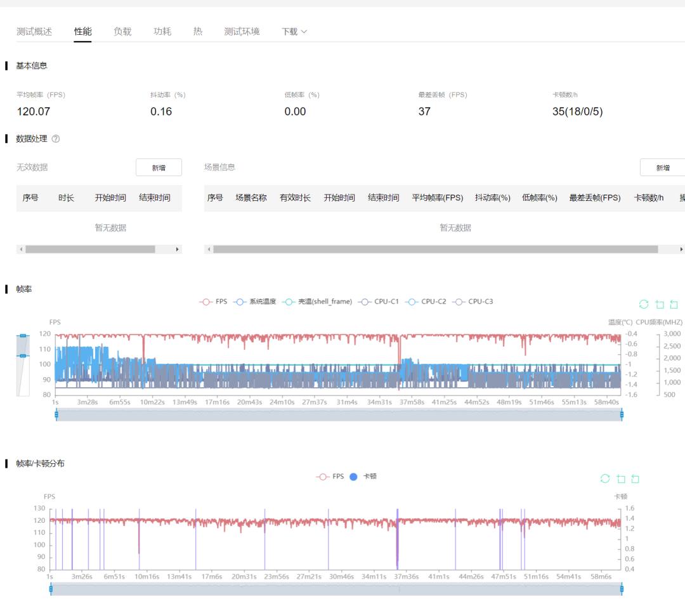This screenshot has width=685, height=616.
Task: Toggle the CPU-C1 legend entry
Action: point(379,302)
